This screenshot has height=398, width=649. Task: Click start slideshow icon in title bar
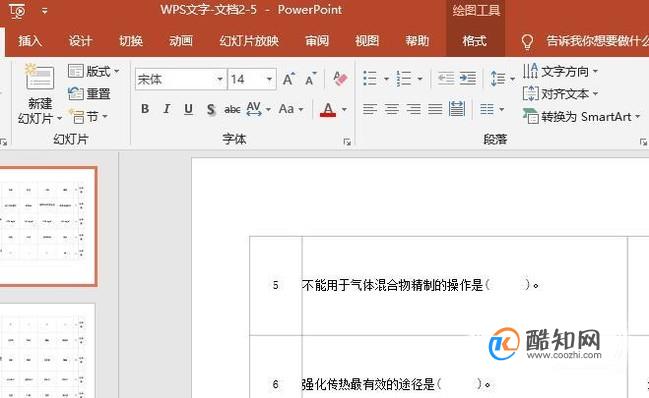(x=17, y=10)
